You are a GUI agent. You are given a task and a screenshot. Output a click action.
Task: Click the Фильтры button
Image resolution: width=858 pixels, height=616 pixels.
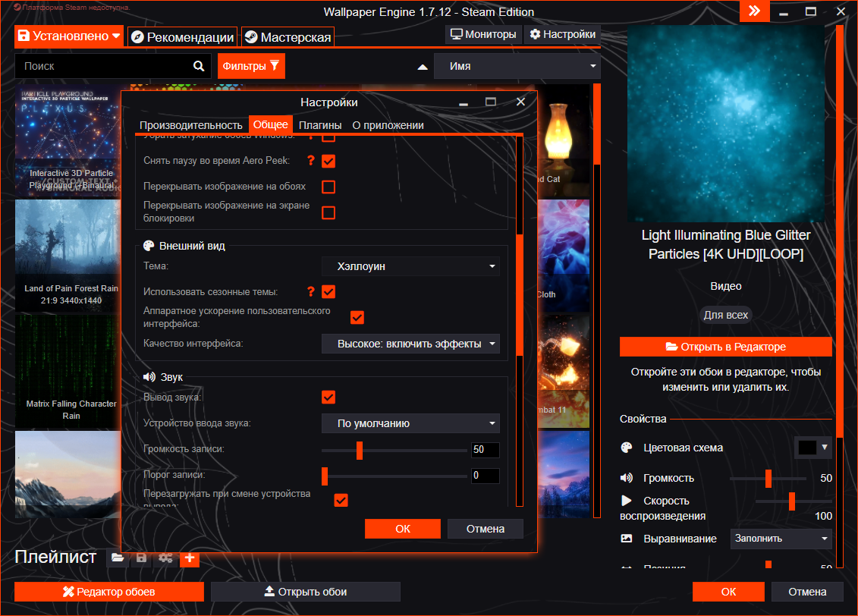[251, 66]
